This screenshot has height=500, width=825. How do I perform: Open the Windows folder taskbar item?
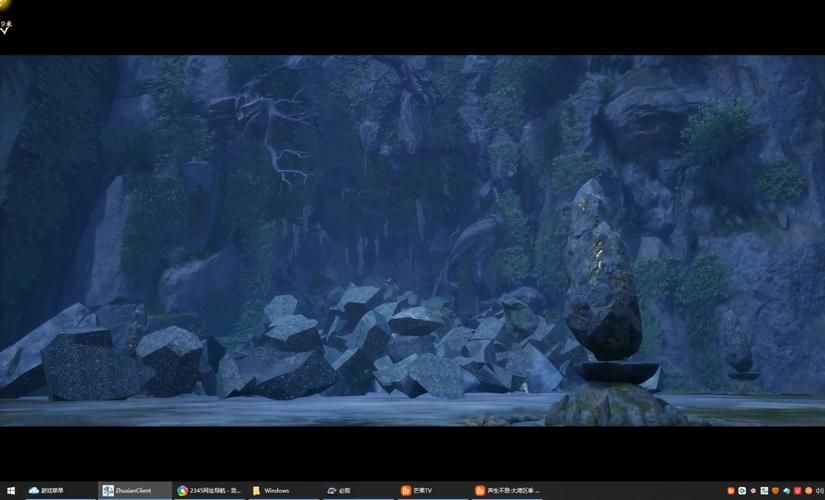tap(283, 491)
